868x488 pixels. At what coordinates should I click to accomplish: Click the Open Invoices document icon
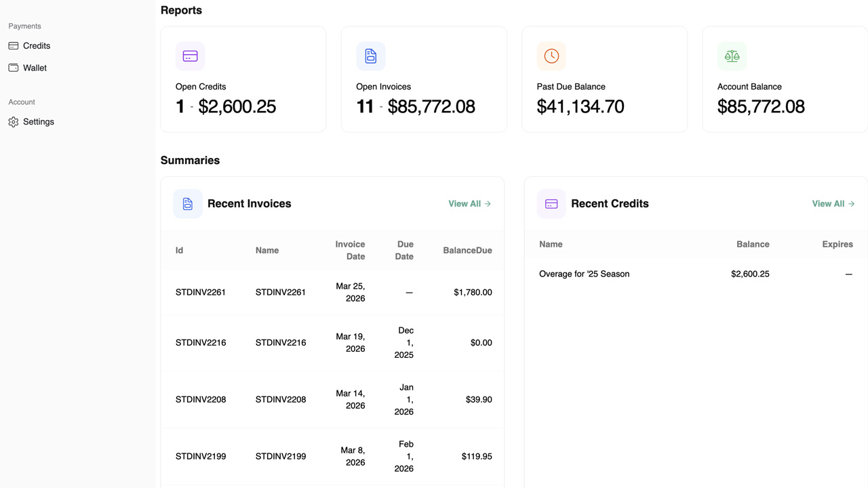[x=370, y=56]
